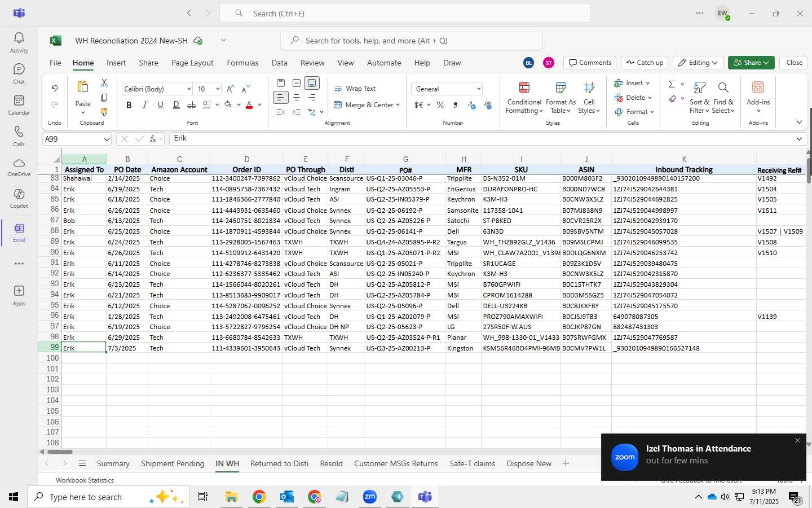Click the Copy icon in Clipboard group
This screenshot has height=508, width=812.
[104, 98]
